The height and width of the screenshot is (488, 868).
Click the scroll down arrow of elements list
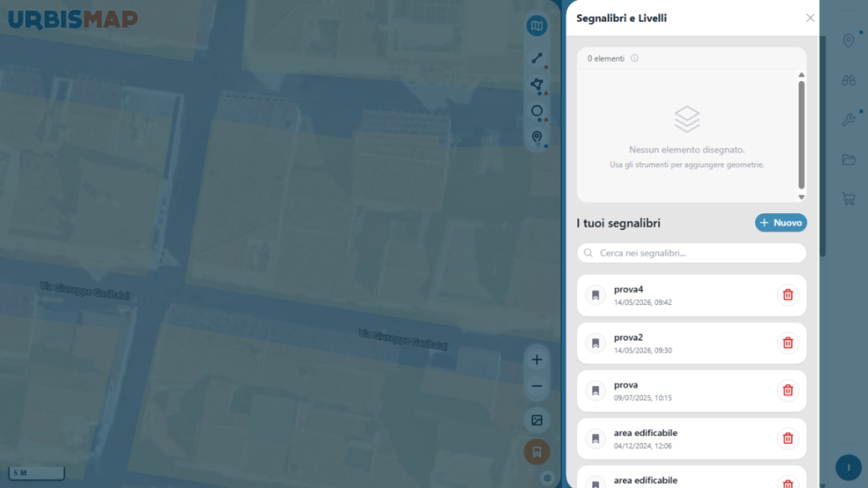tap(801, 197)
